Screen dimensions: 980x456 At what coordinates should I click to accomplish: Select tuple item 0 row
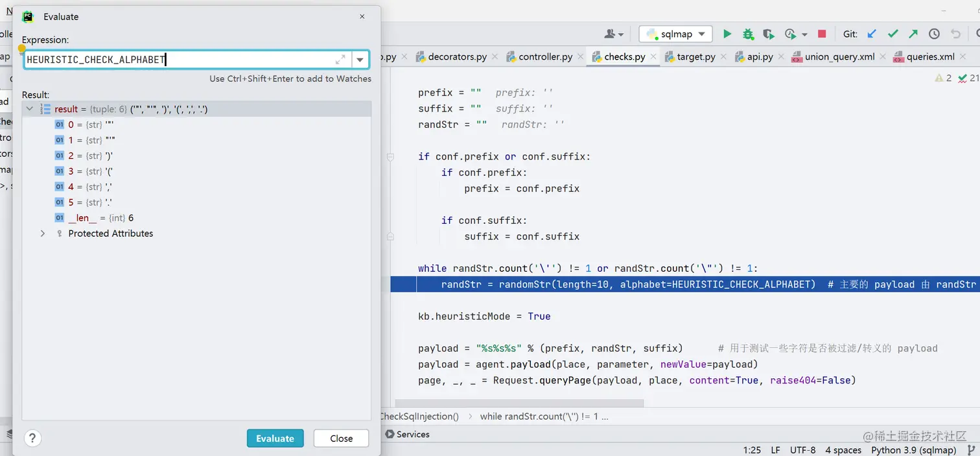pos(196,125)
